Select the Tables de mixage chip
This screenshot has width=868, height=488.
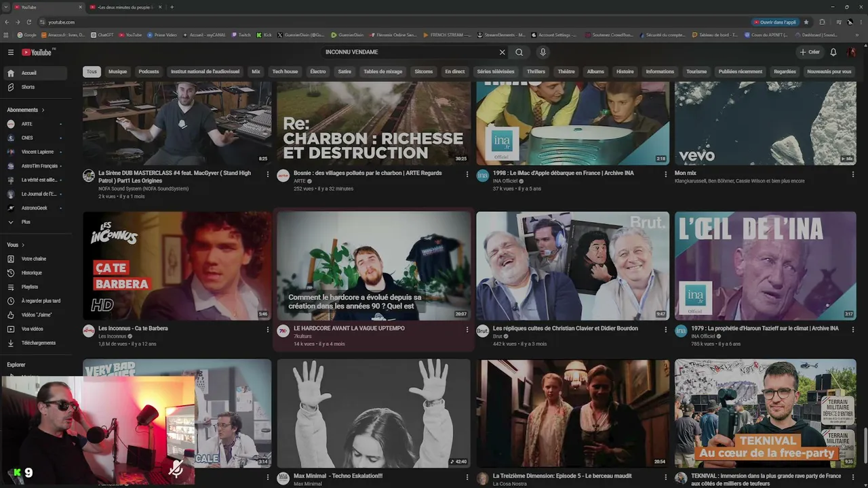382,71
